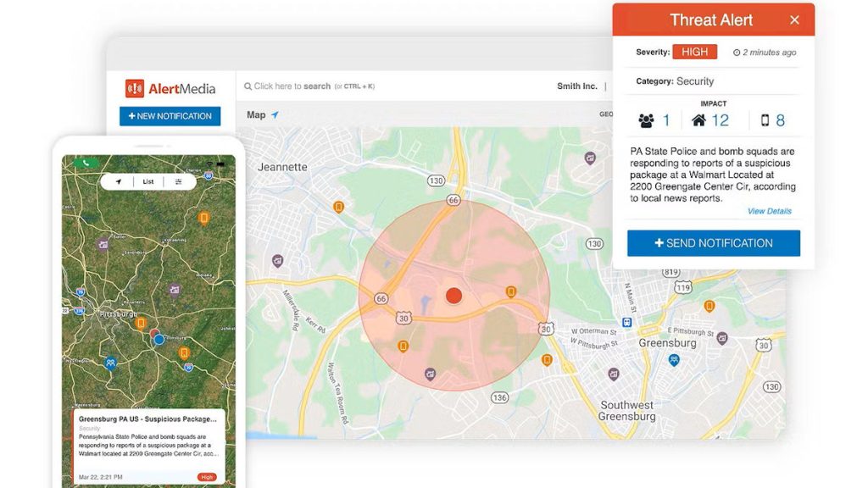Click the red threat center marker
Image resolution: width=868 pixels, height=488 pixels.
pyautogui.click(x=453, y=296)
